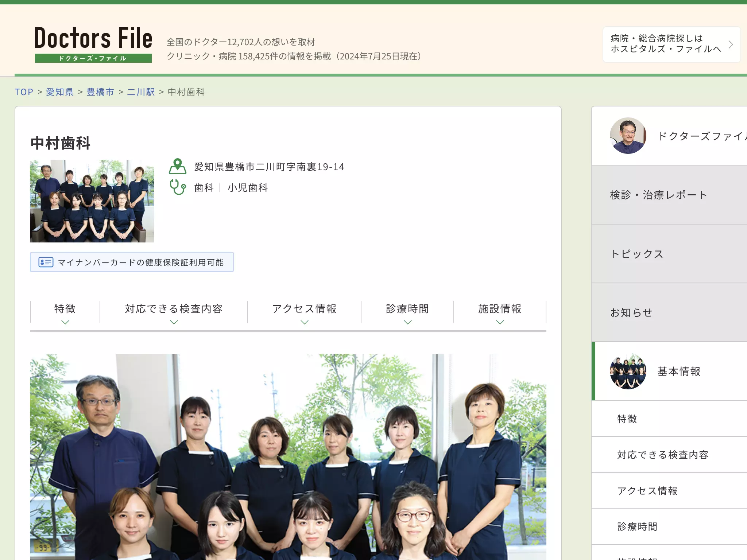747x560 pixels.
Task: Open お知らせ in sidebar
Action: [669, 312]
